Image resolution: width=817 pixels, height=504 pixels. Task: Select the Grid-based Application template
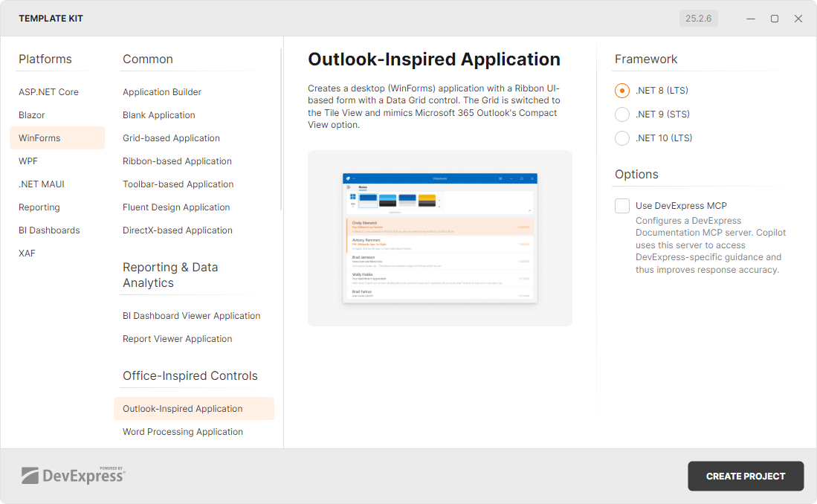point(172,138)
